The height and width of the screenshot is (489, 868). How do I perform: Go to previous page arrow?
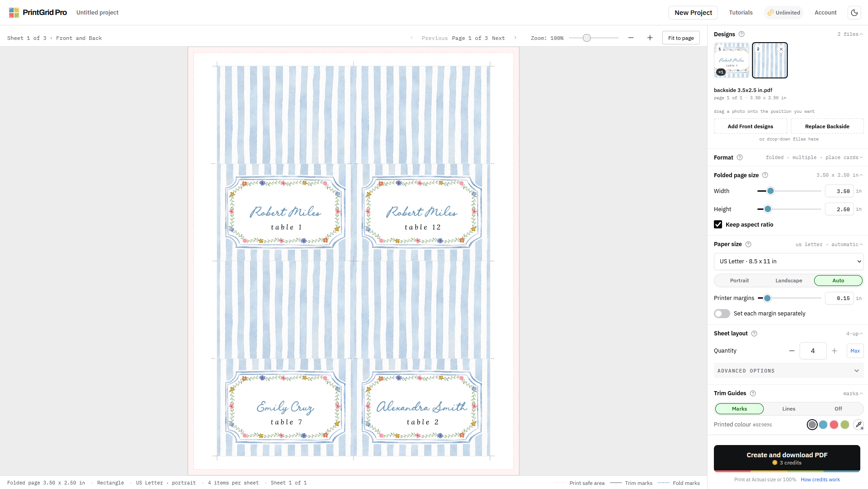tap(412, 38)
